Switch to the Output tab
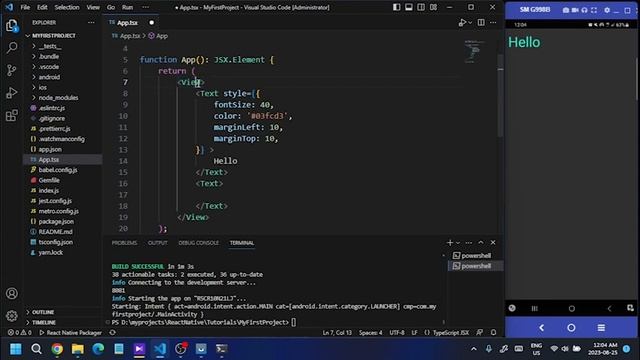The image size is (640, 360). 158,243
